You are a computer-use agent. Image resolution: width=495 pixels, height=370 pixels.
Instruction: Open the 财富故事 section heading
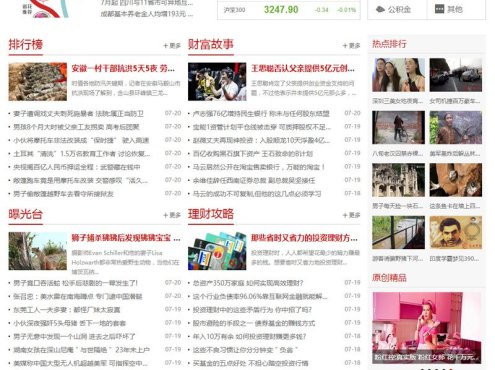coord(211,44)
